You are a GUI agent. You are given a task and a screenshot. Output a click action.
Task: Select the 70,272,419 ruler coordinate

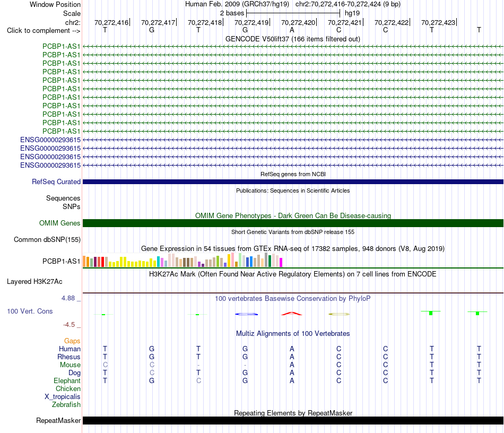[251, 22]
